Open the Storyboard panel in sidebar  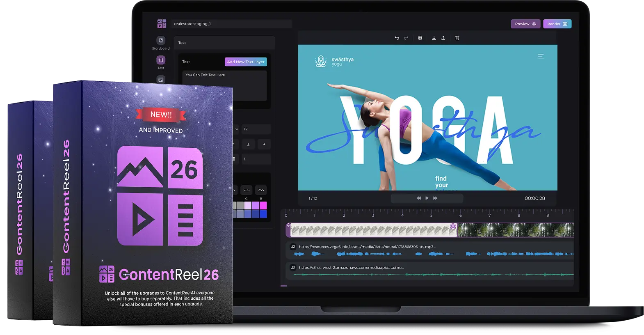tap(161, 41)
